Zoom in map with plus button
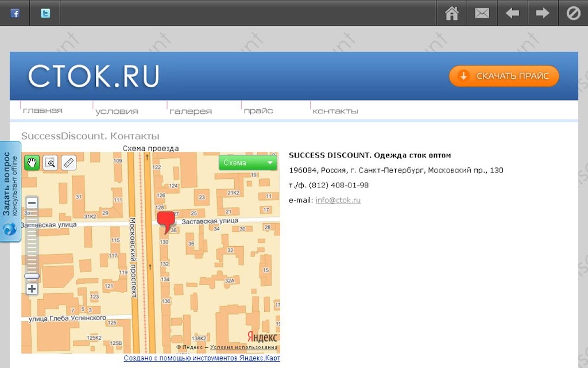The width and height of the screenshot is (588, 368). pos(32,289)
